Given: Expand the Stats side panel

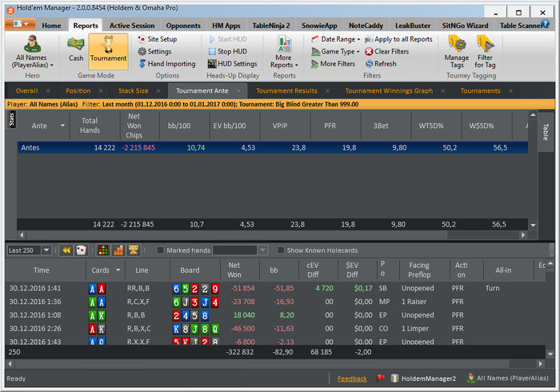Looking at the screenshot, I should [11, 119].
